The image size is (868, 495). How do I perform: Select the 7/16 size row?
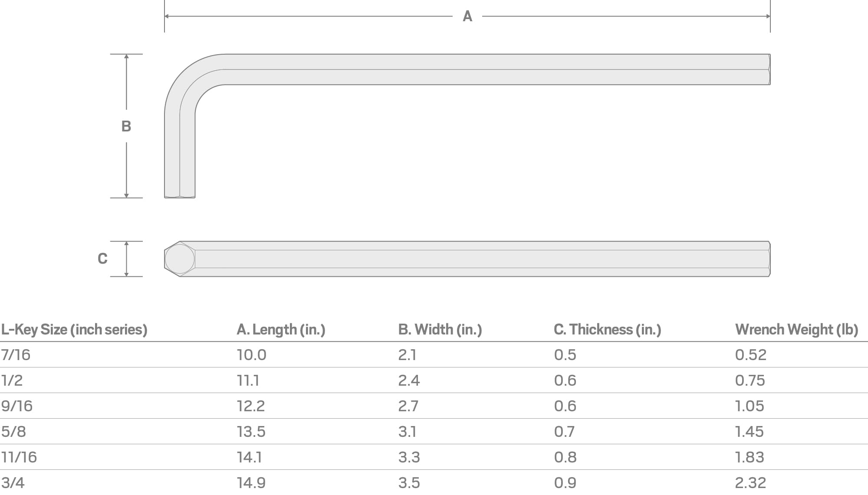coord(434,355)
